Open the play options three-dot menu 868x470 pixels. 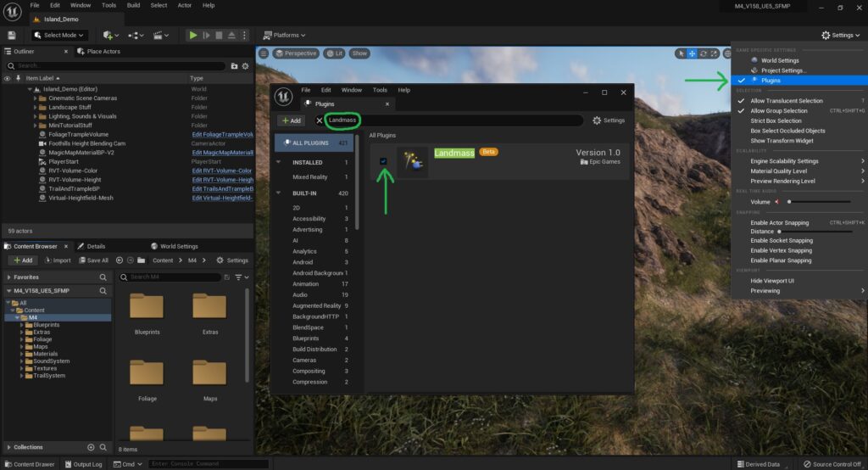(244, 35)
